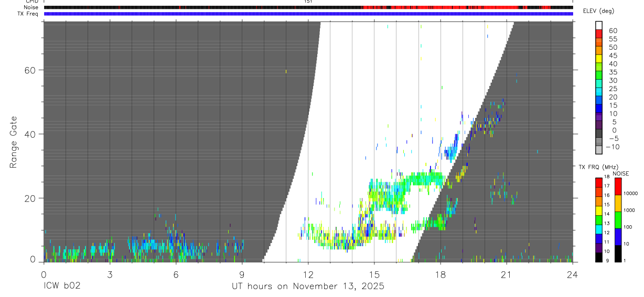This screenshot has height=297, width=644.
Task: Select the green 30–35 segment of ELEV color bar
Action: pos(599,76)
